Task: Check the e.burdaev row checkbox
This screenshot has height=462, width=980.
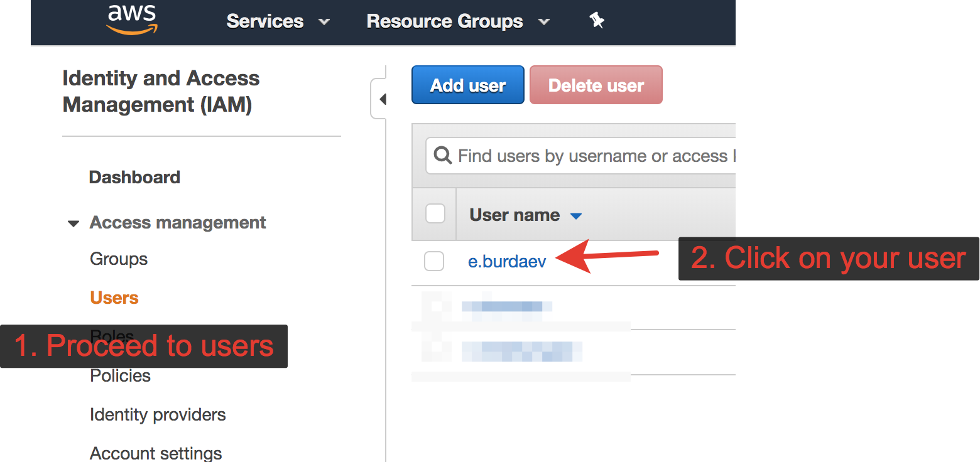Action: 434,261
